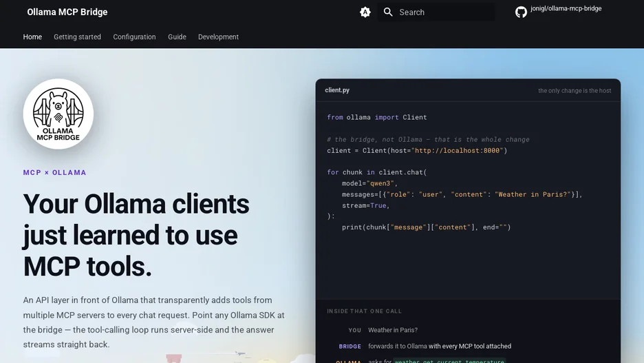The image size is (644, 363).
Task: Click the localhost:8000 host string
Action: tap(457, 150)
